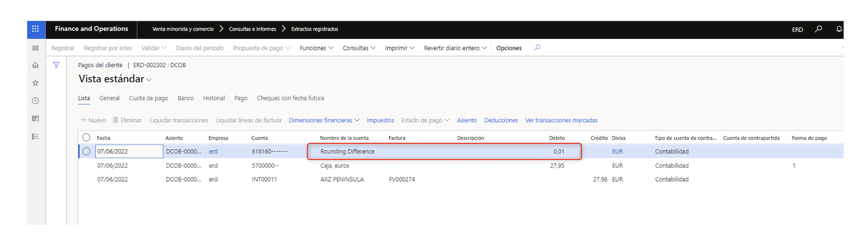Click the Fecha field showing 07/06/2022

coord(129,151)
